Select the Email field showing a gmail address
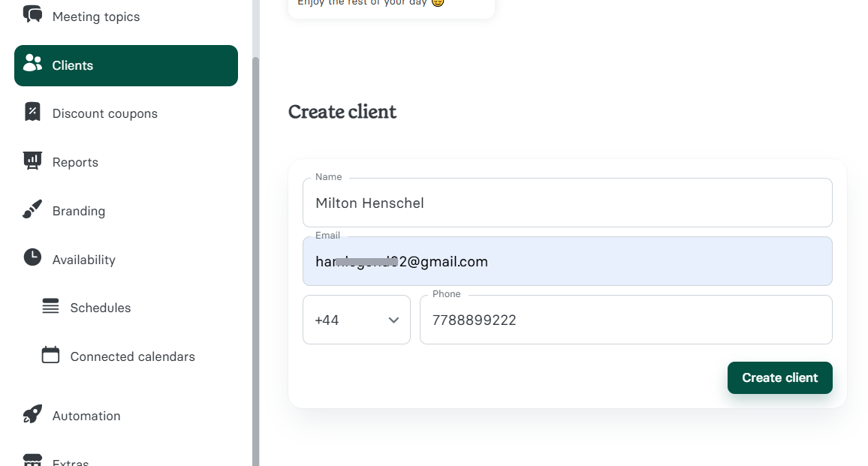The image size is (868, 466). coord(567,261)
